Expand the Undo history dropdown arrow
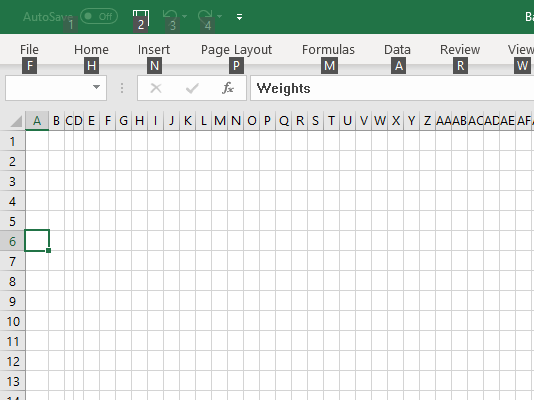This screenshot has height=400, width=534. (184, 16)
